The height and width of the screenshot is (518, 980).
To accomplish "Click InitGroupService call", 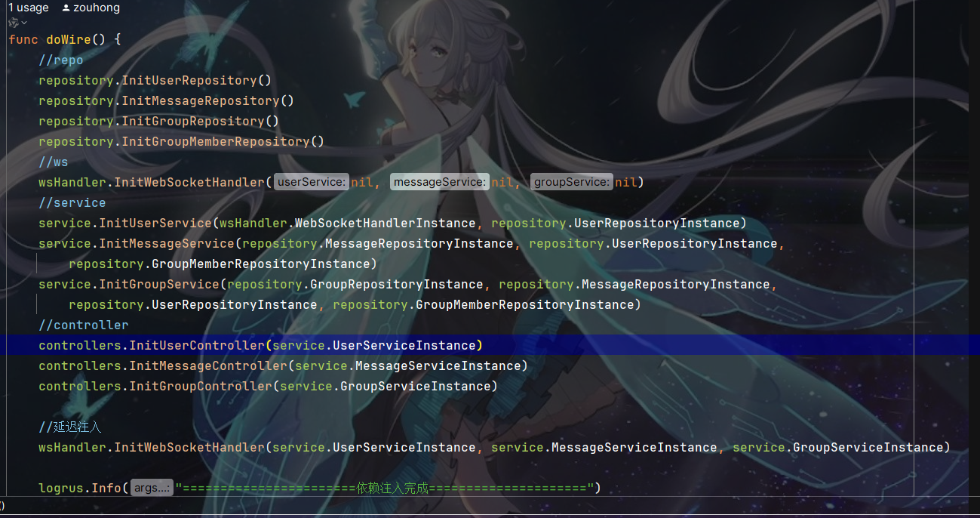I will pyautogui.click(x=159, y=284).
